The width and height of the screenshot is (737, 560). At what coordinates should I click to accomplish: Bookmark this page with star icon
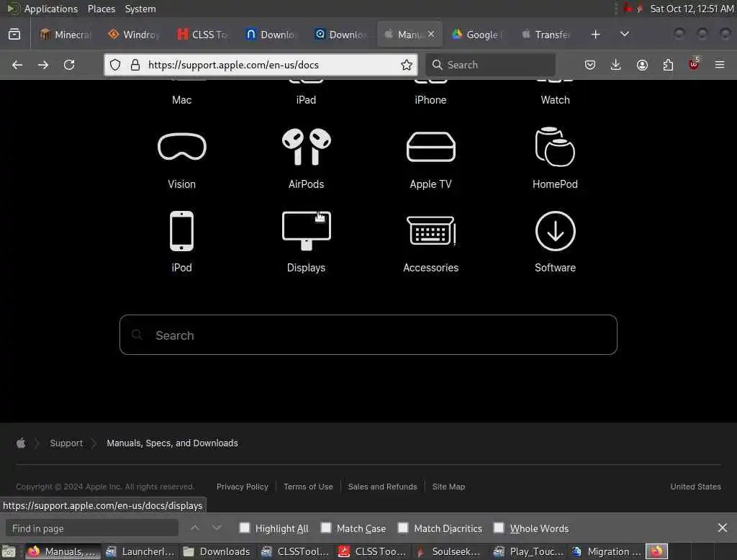coord(407,65)
